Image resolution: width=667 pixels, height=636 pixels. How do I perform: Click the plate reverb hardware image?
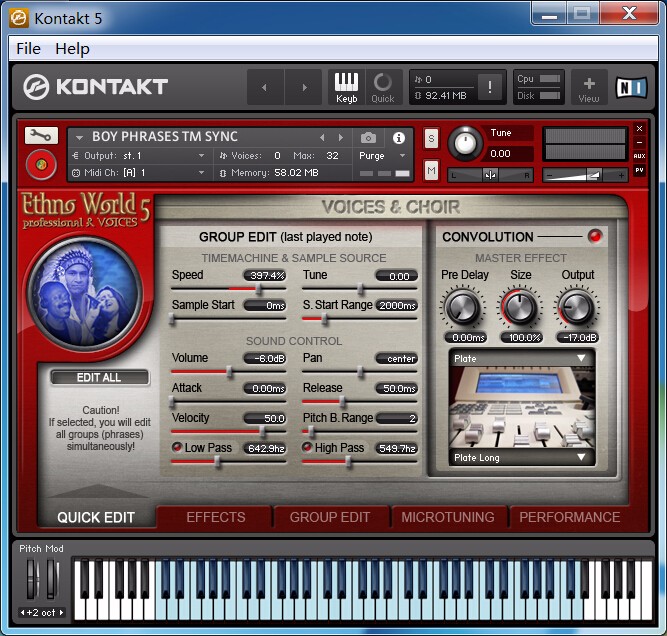point(522,408)
